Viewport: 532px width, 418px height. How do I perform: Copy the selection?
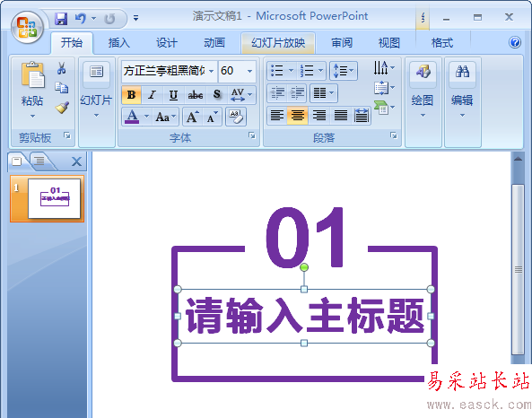pyautogui.click(x=61, y=88)
